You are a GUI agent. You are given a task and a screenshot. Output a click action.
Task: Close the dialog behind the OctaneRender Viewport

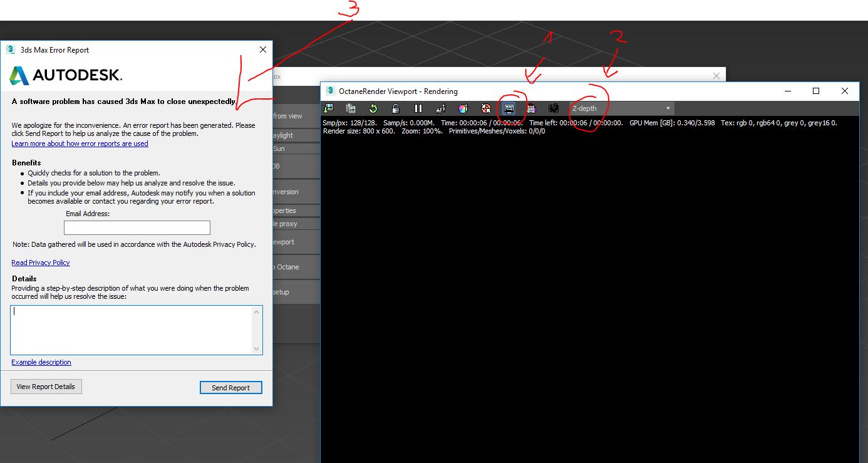716,76
